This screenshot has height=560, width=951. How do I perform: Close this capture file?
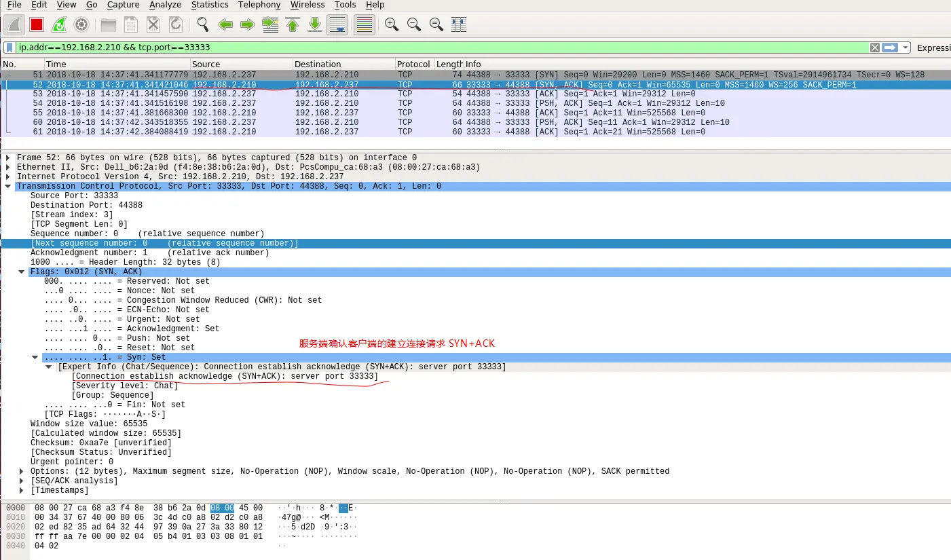point(153,25)
